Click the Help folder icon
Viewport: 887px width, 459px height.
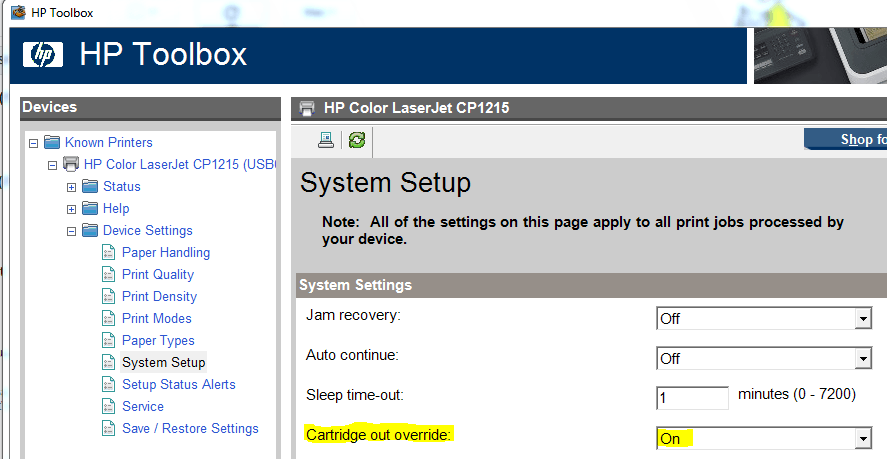(90, 208)
